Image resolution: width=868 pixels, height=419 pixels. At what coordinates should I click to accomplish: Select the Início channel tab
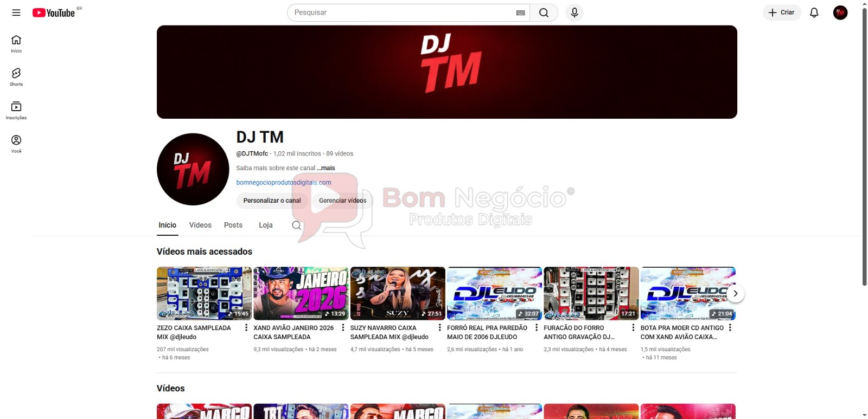coord(168,225)
